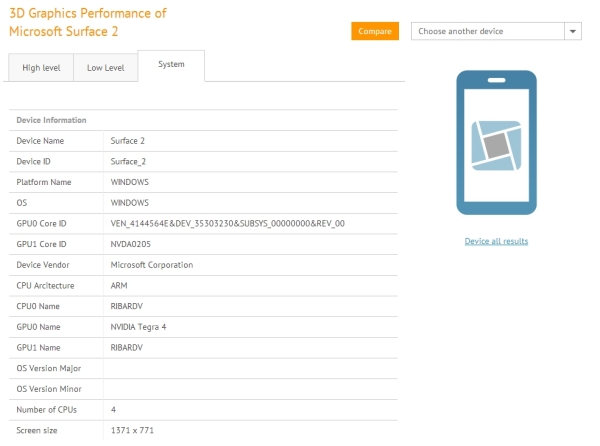Switch to the Low Level tab
Image resolution: width=600 pixels, height=446 pixels.
click(105, 67)
